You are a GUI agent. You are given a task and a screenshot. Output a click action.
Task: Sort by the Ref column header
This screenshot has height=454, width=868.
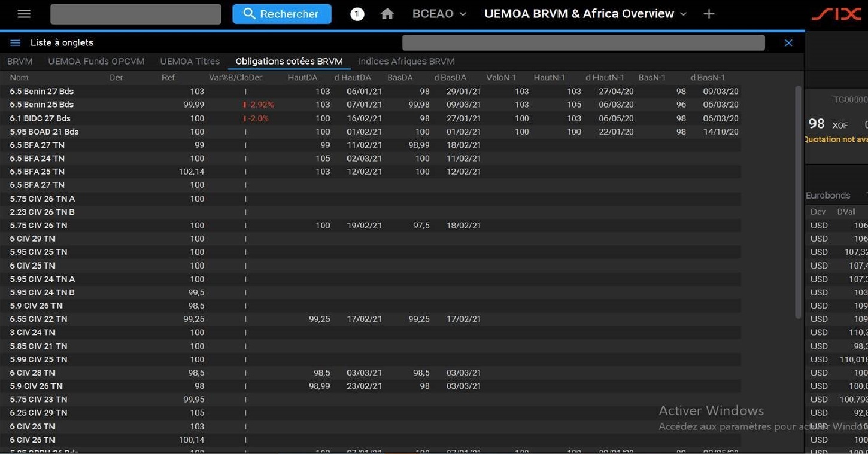point(168,77)
